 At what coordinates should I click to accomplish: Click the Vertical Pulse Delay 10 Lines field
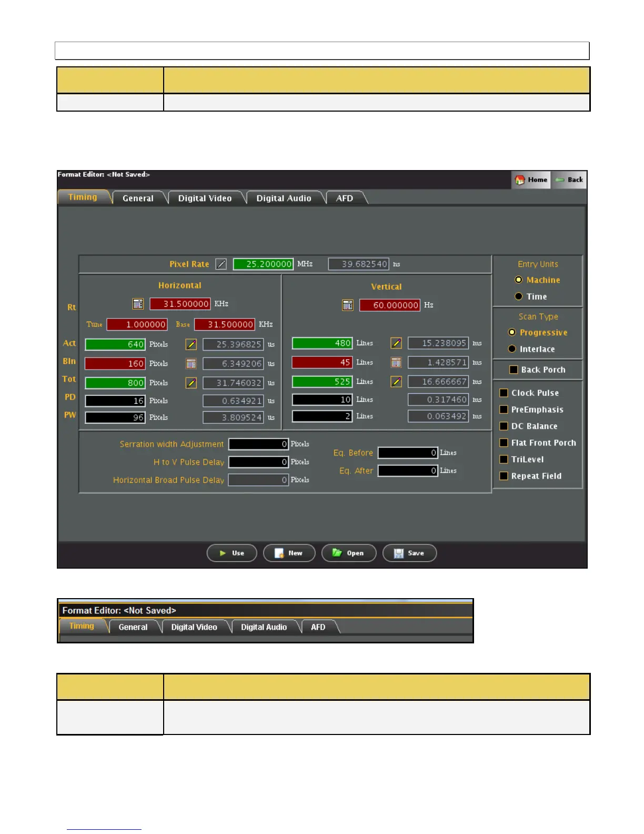323,400
